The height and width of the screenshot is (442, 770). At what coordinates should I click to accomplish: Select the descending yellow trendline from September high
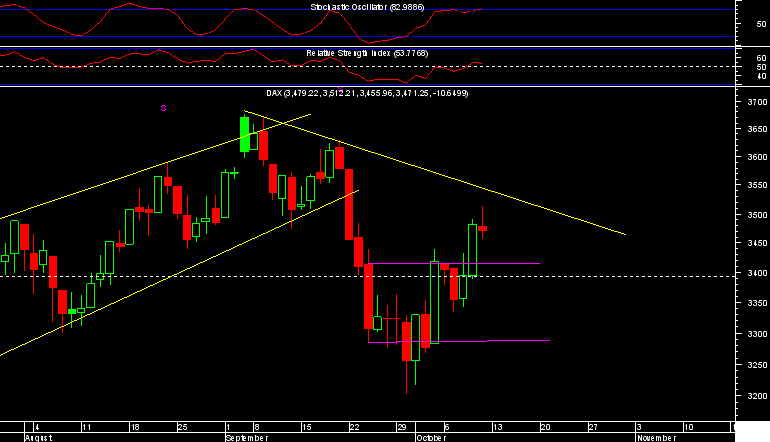(x=435, y=173)
